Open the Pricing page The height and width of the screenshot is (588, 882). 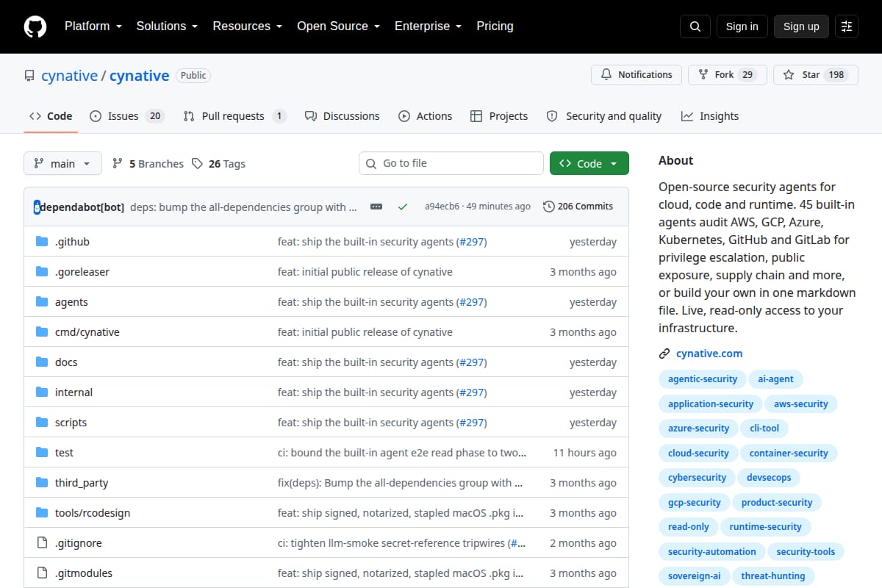[x=495, y=26]
